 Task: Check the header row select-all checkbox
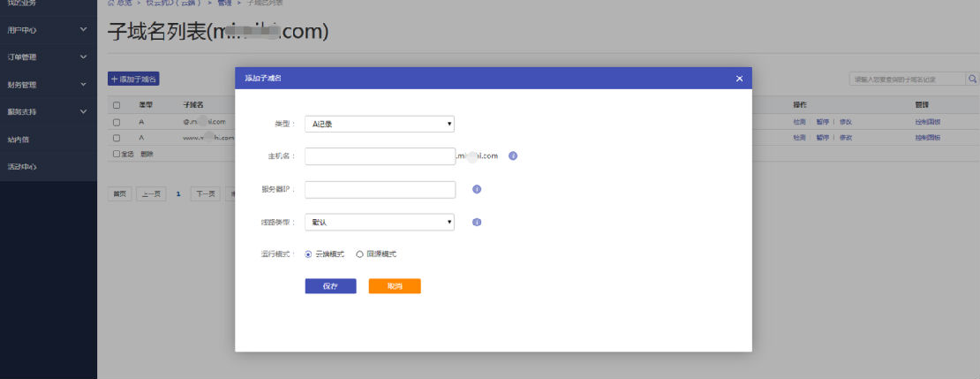pyautogui.click(x=117, y=104)
